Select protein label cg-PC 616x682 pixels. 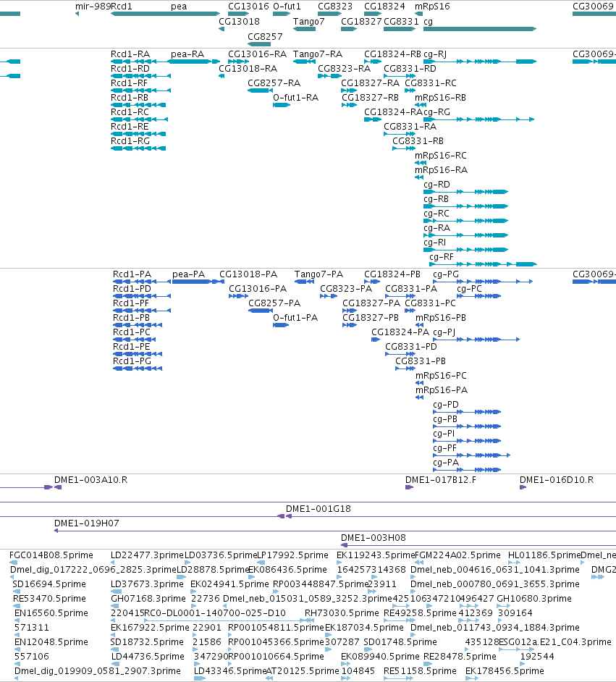point(470,289)
